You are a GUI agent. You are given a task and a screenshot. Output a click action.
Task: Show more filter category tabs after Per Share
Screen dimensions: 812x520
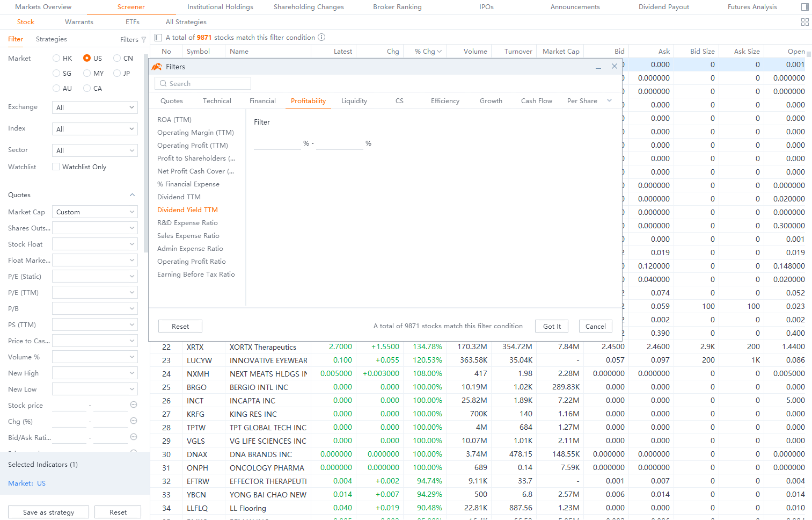tap(609, 100)
